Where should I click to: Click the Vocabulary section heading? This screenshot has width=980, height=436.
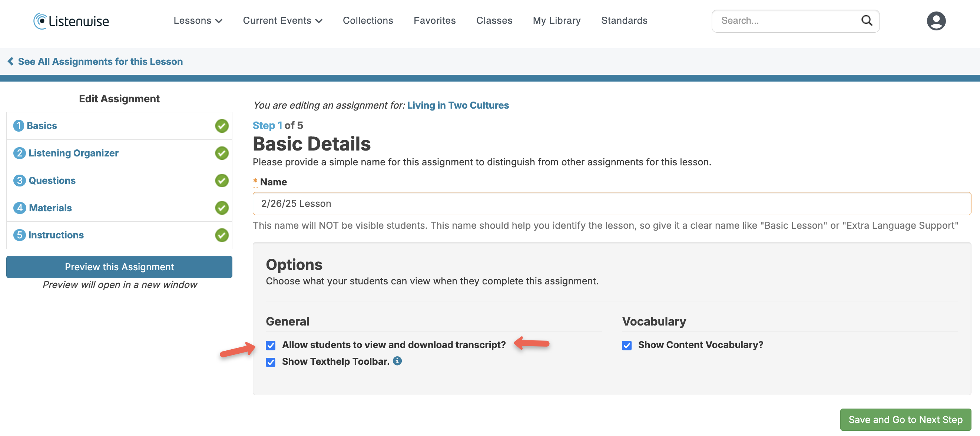(x=654, y=321)
